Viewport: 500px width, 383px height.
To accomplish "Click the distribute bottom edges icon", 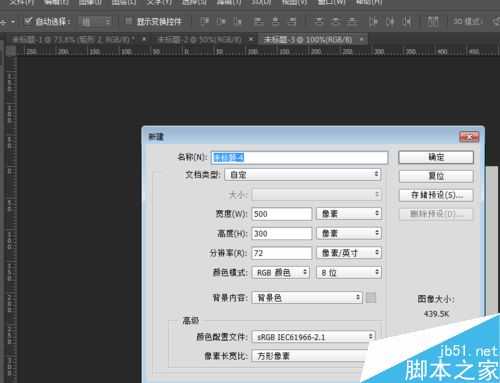I will coord(352,21).
